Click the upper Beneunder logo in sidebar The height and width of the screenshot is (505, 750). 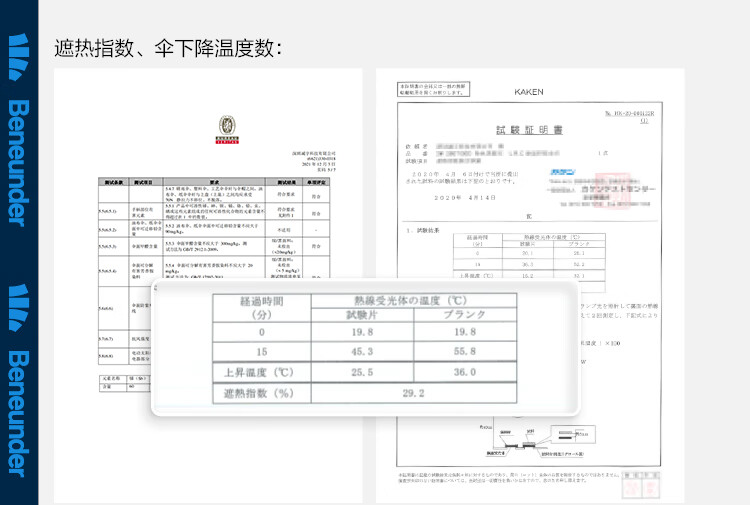[x=19, y=130]
